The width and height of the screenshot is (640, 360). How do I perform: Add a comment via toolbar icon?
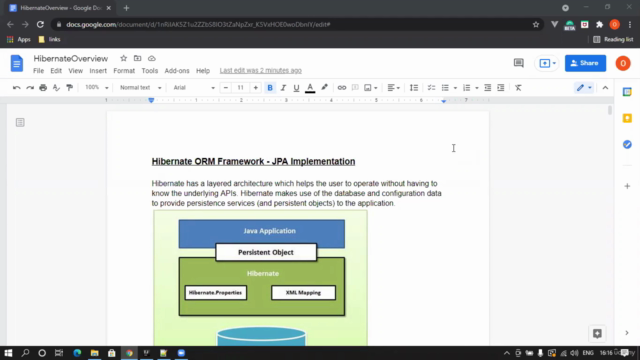click(355, 88)
